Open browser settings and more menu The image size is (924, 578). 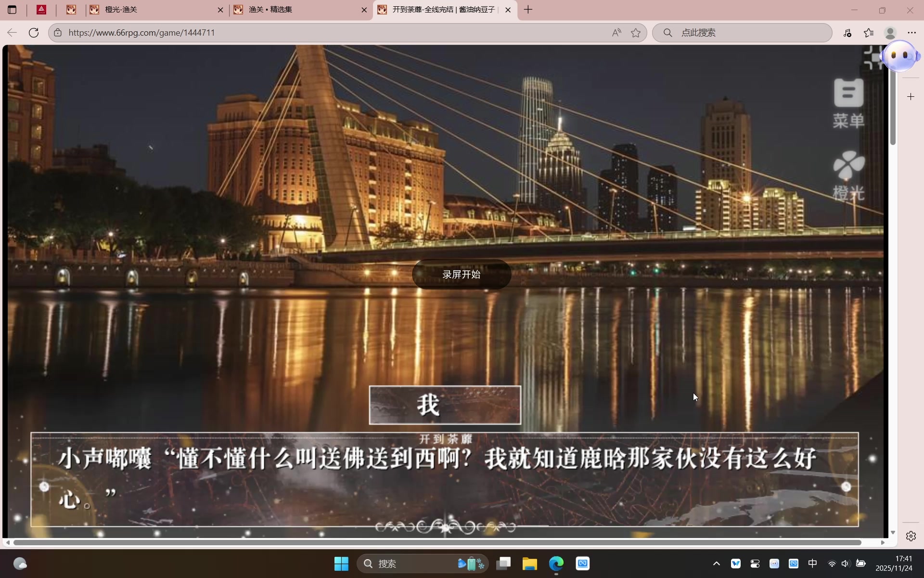(x=911, y=33)
